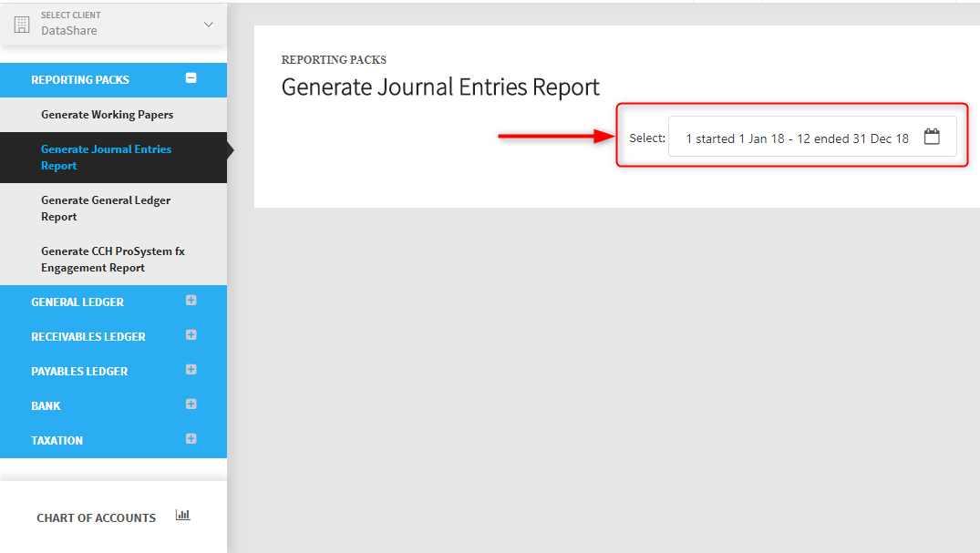The height and width of the screenshot is (553, 980).
Task: Collapse the Reporting Packs section minus icon
Action: [x=191, y=78]
